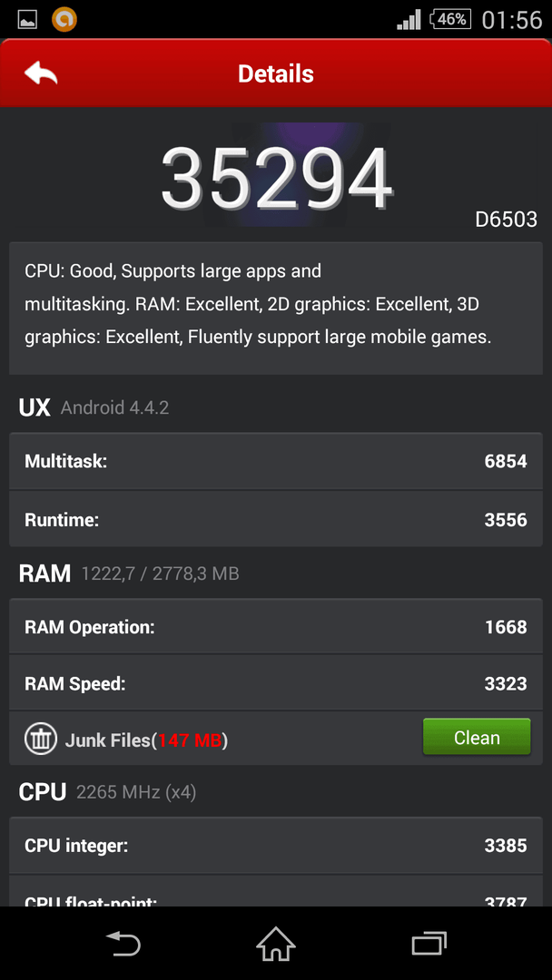This screenshot has width=552, height=980.
Task: Select the RAM Operation score row
Action: click(276, 626)
